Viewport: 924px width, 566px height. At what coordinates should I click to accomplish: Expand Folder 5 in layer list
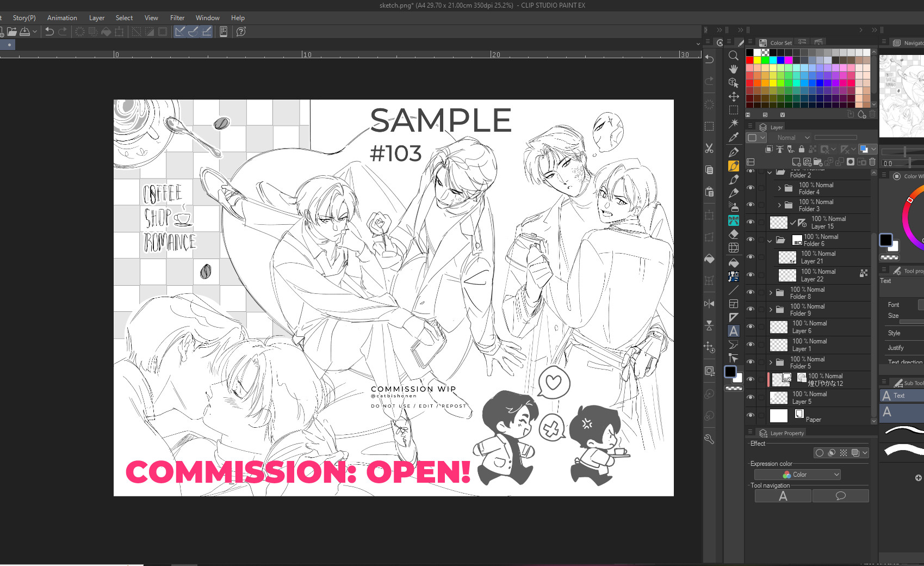click(x=771, y=362)
